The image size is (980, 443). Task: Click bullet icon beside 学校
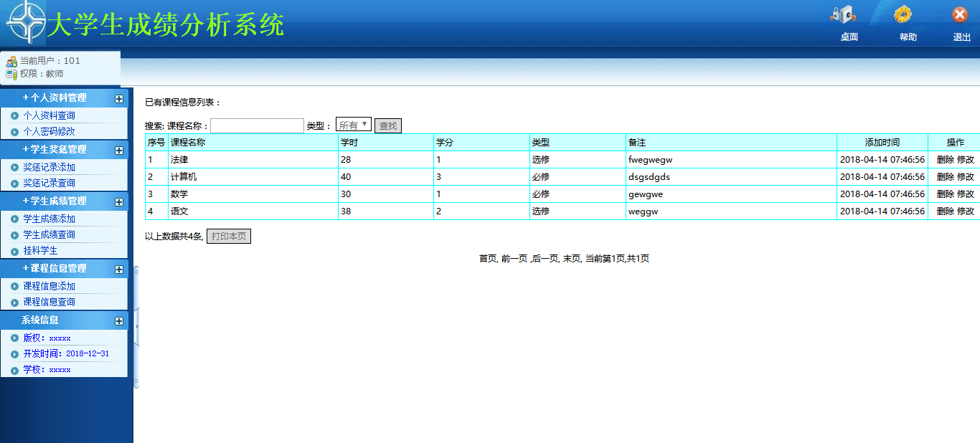coord(14,369)
